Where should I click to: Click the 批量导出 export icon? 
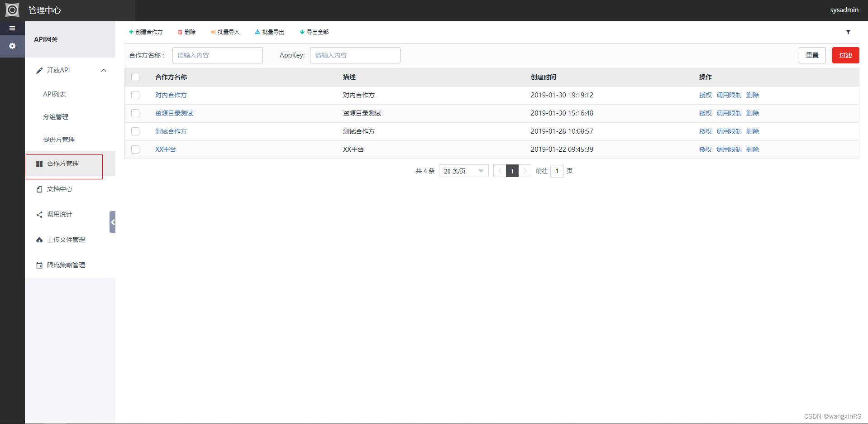coord(258,32)
